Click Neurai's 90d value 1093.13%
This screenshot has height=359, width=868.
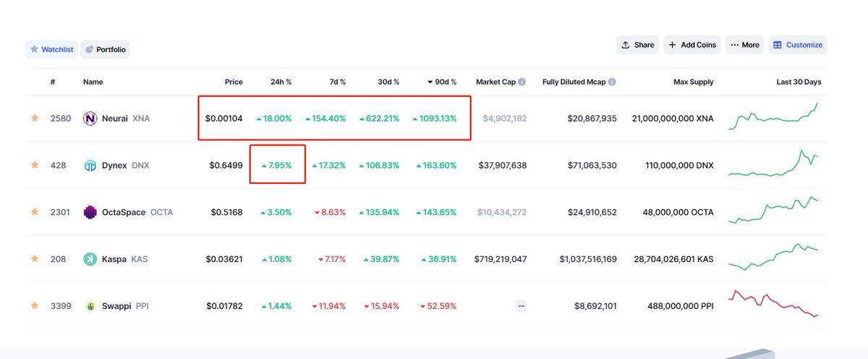pyautogui.click(x=434, y=118)
